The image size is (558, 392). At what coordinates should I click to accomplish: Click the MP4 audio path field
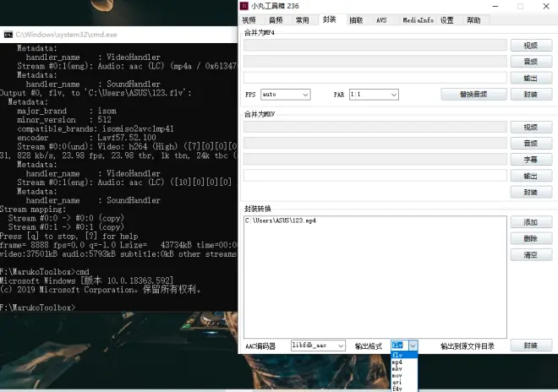click(x=375, y=62)
